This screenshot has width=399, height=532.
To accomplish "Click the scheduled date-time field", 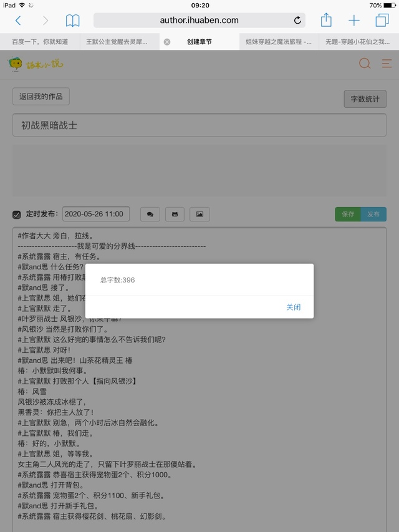I will (x=96, y=214).
